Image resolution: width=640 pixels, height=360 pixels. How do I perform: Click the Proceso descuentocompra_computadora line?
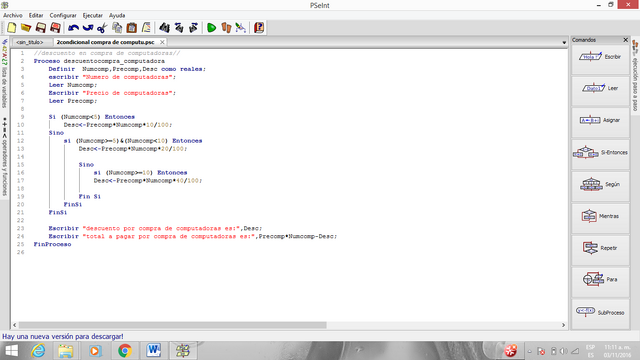(99, 61)
